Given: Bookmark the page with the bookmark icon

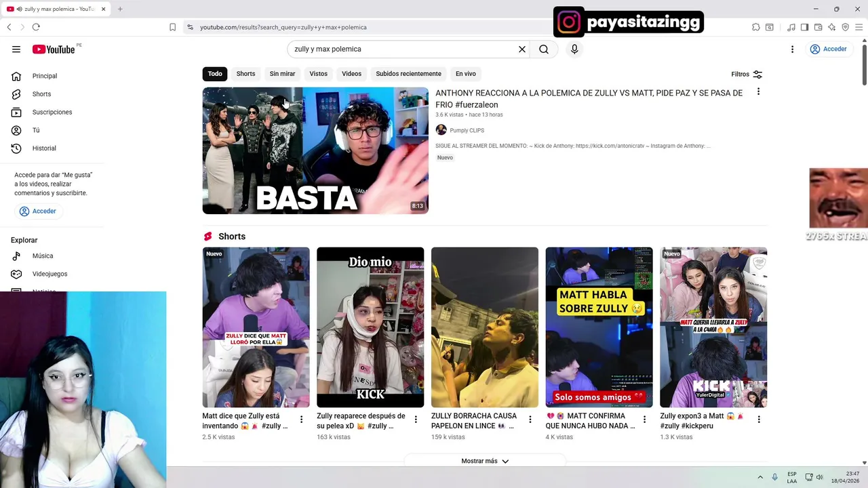Looking at the screenshot, I should (x=172, y=27).
